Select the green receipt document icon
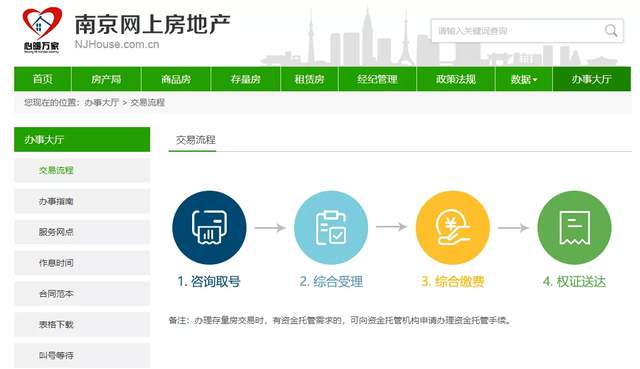640x369 pixels. tap(574, 227)
